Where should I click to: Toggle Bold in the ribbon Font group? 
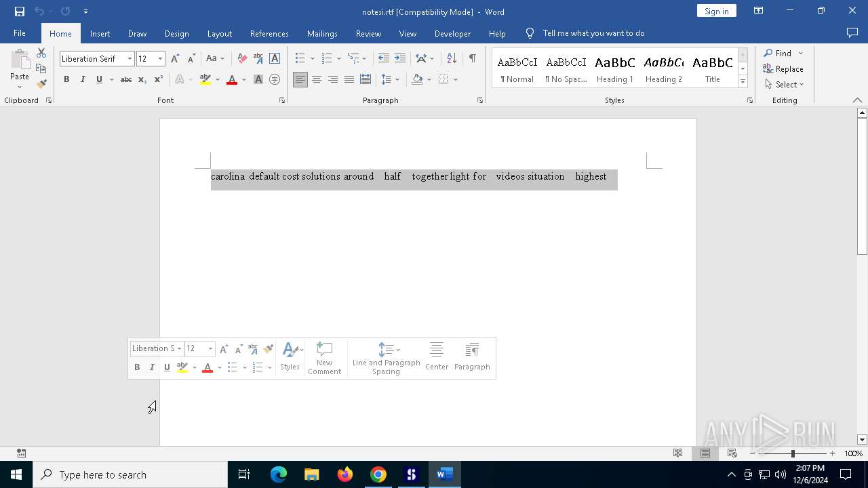click(66, 79)
